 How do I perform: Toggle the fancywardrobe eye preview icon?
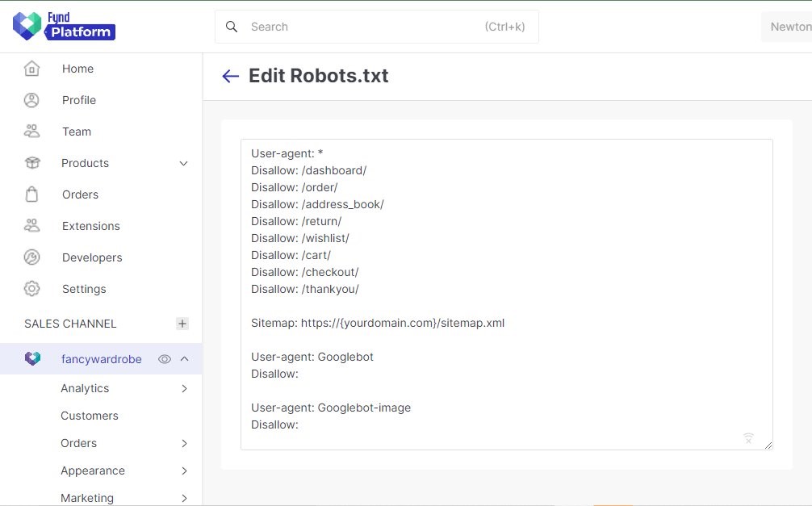click(165, 359)
